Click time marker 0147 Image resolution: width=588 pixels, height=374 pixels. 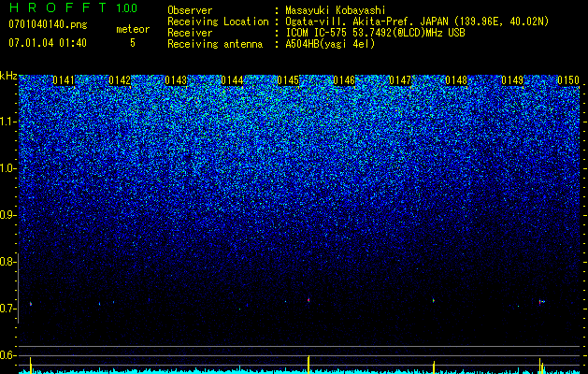[x=400, y=80]
